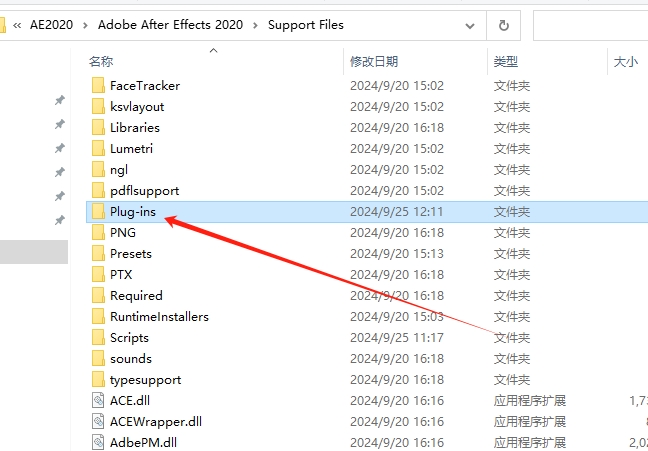Select the Plug-ins folder name
This screenshot has height=451, width=648.
(133, 212)
